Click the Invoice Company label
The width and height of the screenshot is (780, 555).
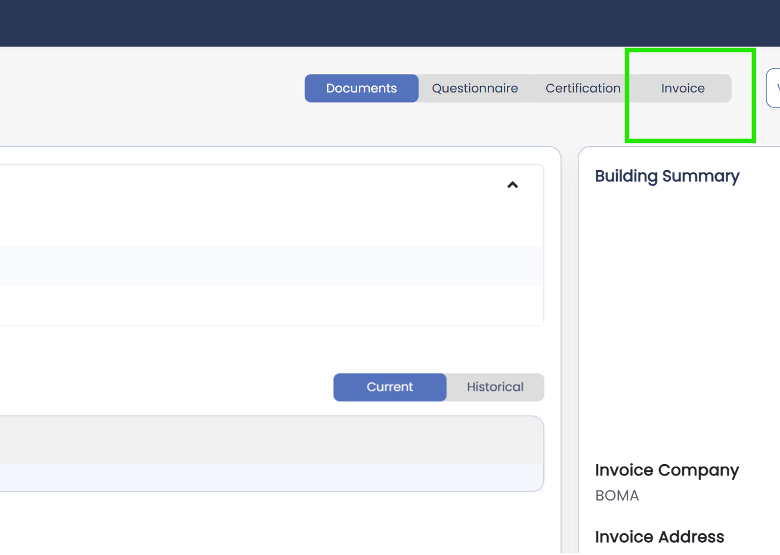[667, 470]
